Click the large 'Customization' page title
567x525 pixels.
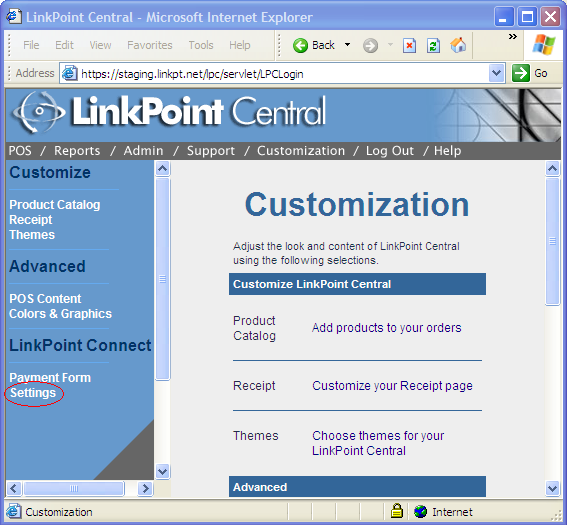coord(357,205)
